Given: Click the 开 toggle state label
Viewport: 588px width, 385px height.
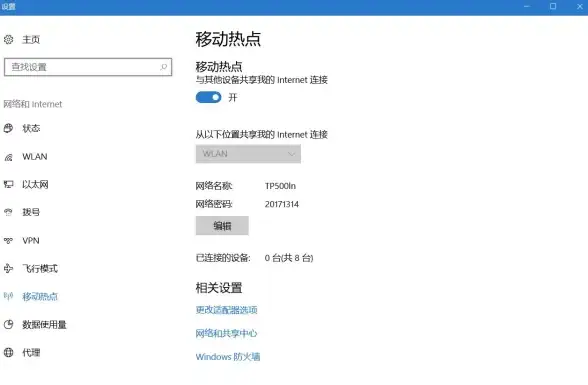Looking at the screenshot, I should click(x=233, y=97).
